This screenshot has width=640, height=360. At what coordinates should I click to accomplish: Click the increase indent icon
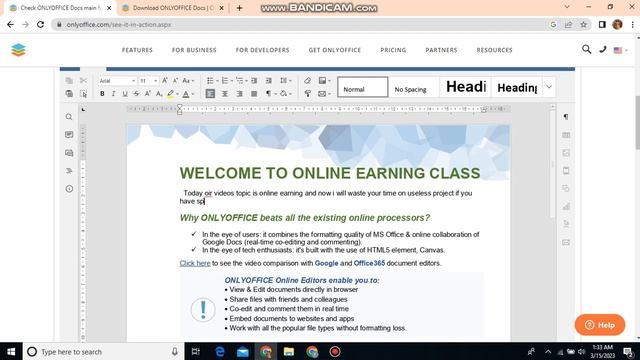(x=269, y=81)
